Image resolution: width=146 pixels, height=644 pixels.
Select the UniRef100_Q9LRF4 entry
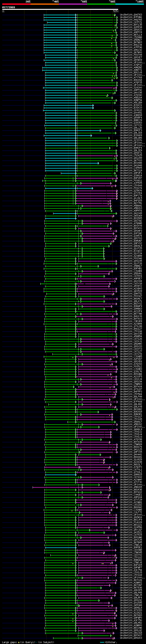click(131, 597)
